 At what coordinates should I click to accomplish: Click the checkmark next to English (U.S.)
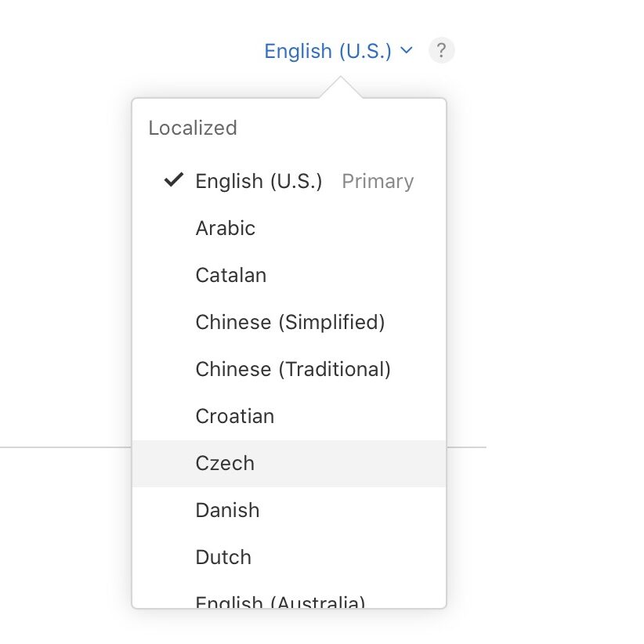172,181
